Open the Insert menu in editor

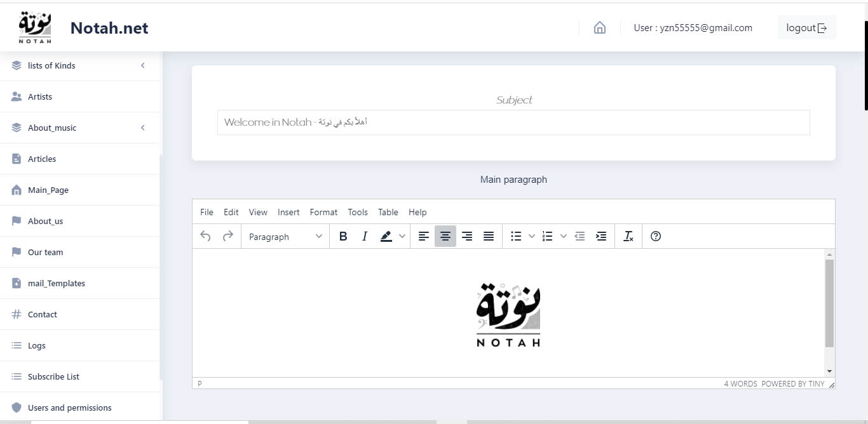click(288, 212)
